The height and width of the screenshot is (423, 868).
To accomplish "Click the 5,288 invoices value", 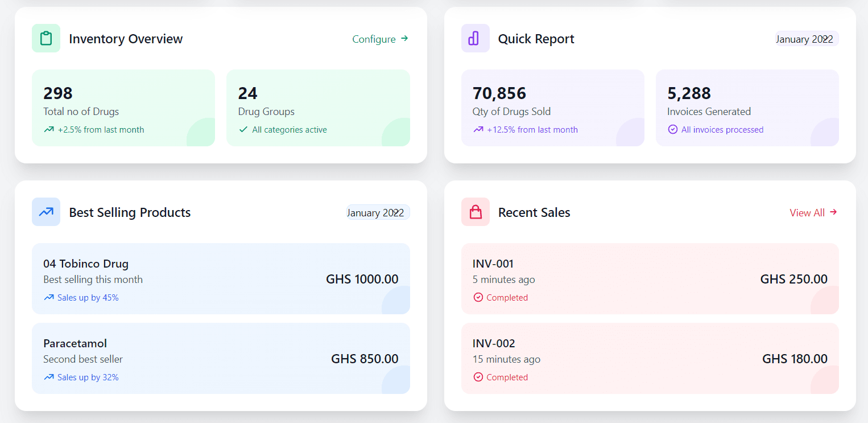I will (689, 93).
